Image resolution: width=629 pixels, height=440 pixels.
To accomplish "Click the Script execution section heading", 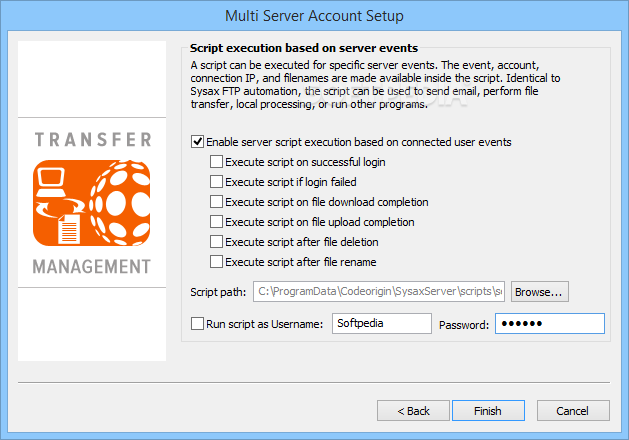I will 304,47.
